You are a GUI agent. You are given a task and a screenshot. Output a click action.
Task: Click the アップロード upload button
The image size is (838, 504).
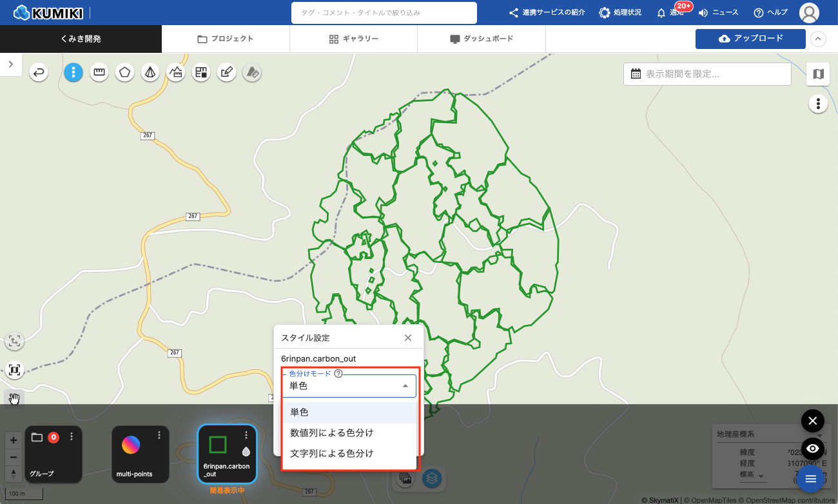[x=750, y=39]
